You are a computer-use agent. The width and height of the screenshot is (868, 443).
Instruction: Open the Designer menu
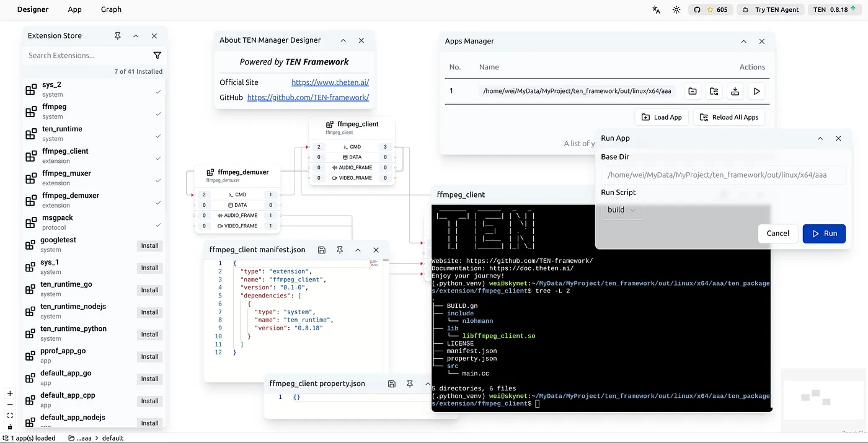(x=33, y=9)
